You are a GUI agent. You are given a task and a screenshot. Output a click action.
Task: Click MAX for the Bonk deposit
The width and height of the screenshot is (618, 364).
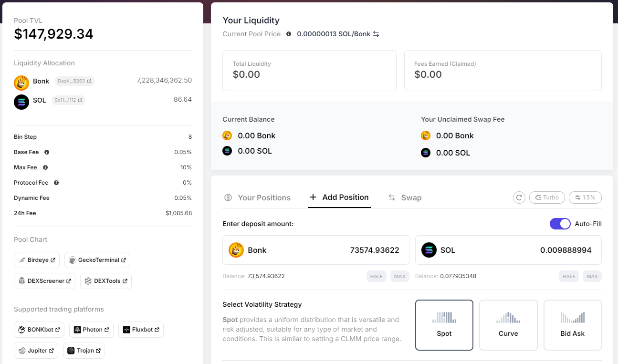(399, 276)
